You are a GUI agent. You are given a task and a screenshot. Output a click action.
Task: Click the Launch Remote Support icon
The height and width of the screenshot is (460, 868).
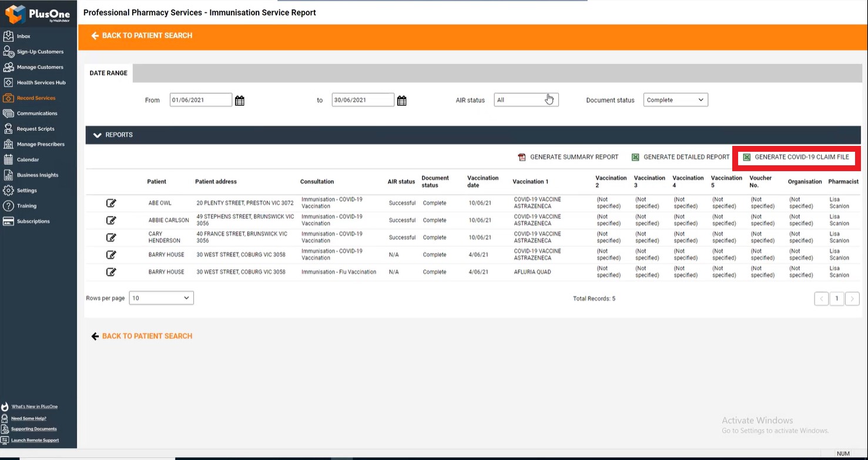(x=5, y=440)
